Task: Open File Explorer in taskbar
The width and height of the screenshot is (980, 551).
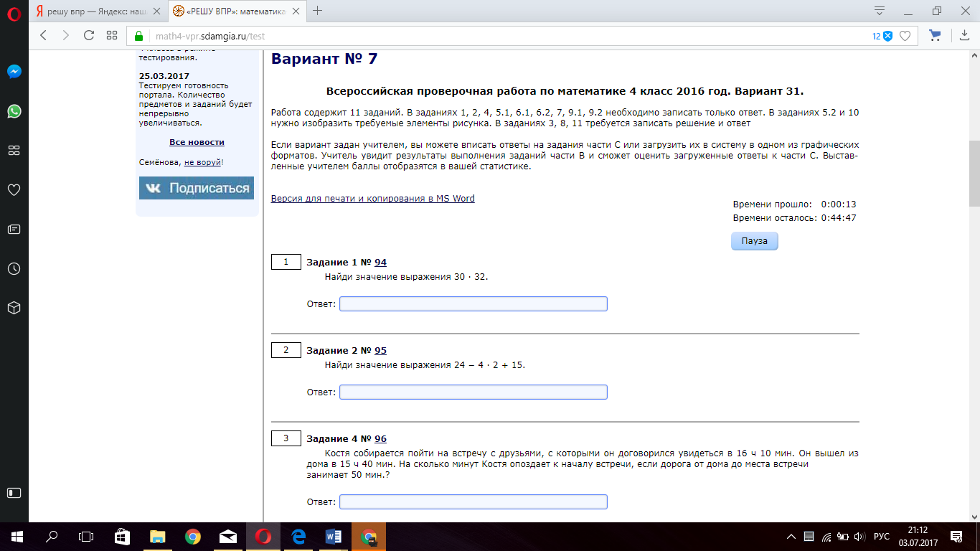Action: pos(157,535)
